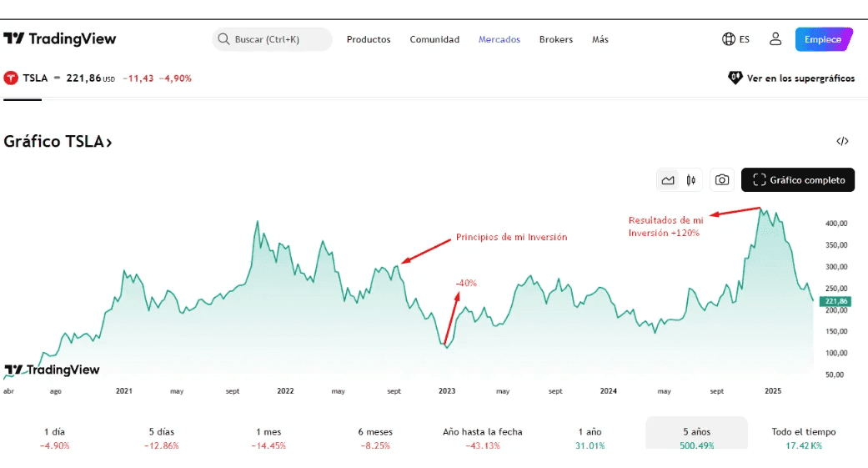
Task: Select the 1 día time range
Action: (x=54, y=438)
